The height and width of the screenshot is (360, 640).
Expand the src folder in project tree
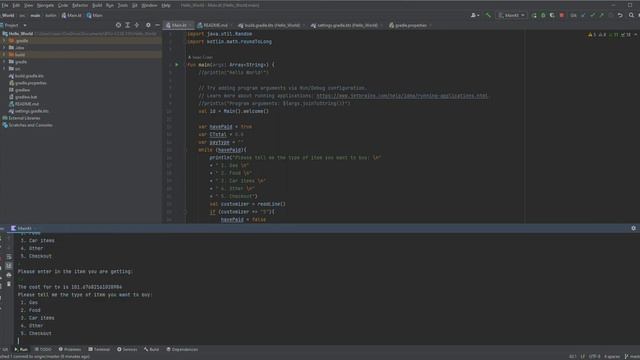(x=4, y=69)
